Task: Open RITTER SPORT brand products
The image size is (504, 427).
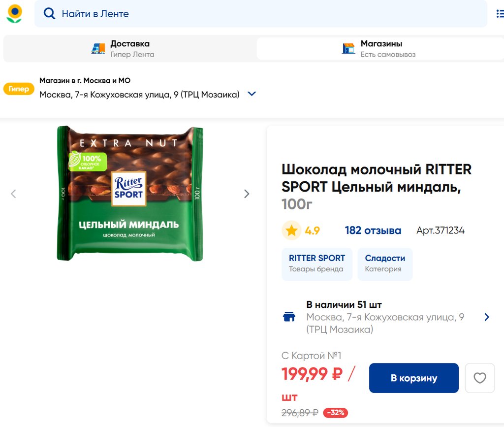Action: click(317, 263)
